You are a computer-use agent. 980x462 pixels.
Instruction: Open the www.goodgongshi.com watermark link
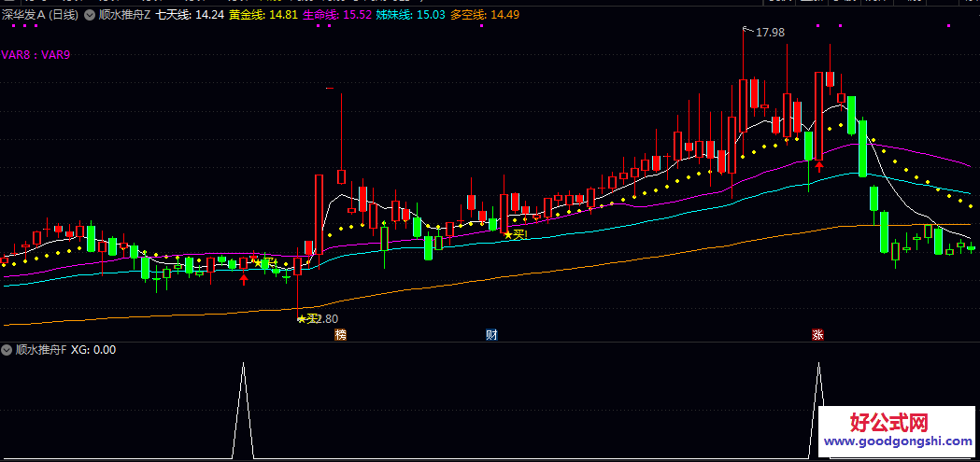pyautogui.click(x=898, y=442)
